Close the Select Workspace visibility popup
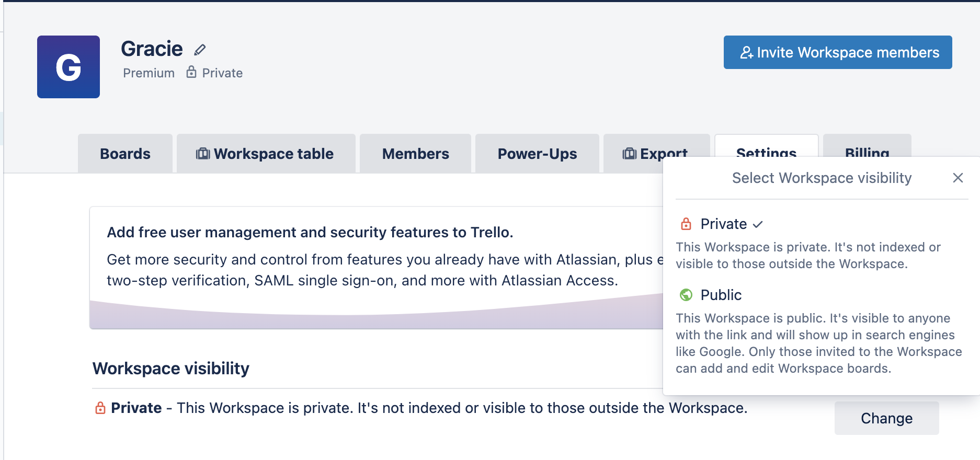This screenshot has height=460, width=980. tap(958, 178)
